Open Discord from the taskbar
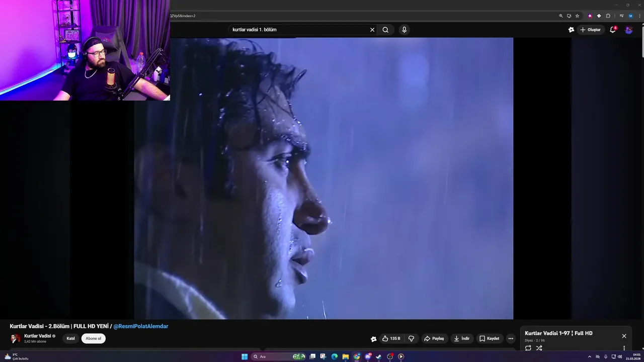This screenshot has height=362, width=644. coord(368,356)
